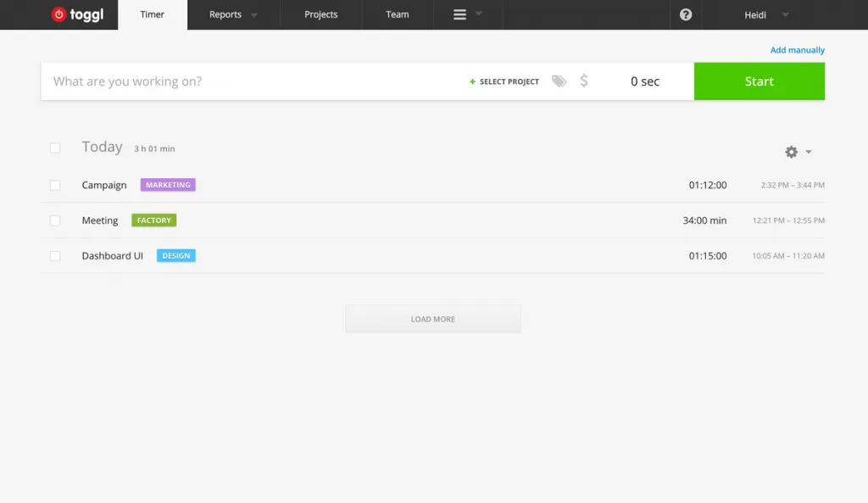Expand the arrow beside the hamburger menu
This screenshot has width=868, height=503.
479,14
